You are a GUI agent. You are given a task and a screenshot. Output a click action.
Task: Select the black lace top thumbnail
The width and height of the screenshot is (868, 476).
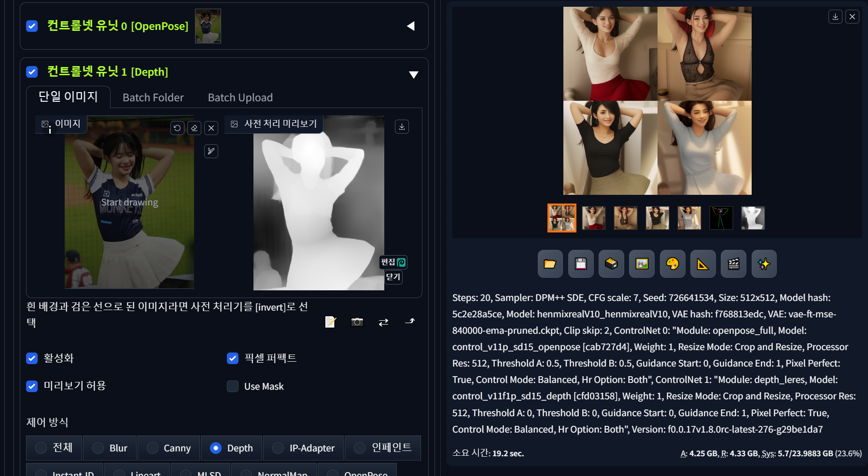(x=625, y=218)
